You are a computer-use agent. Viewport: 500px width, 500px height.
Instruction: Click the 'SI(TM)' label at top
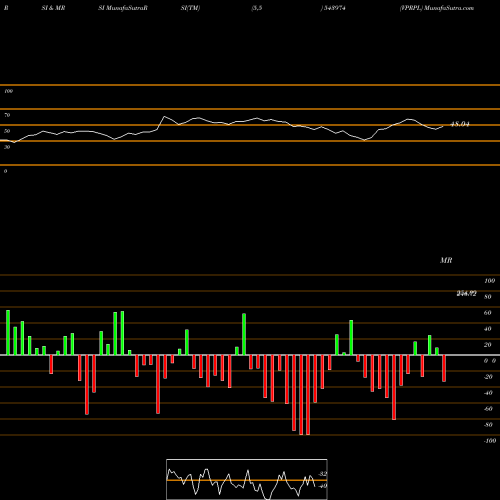pyautogui.click(x=190, y=8)
